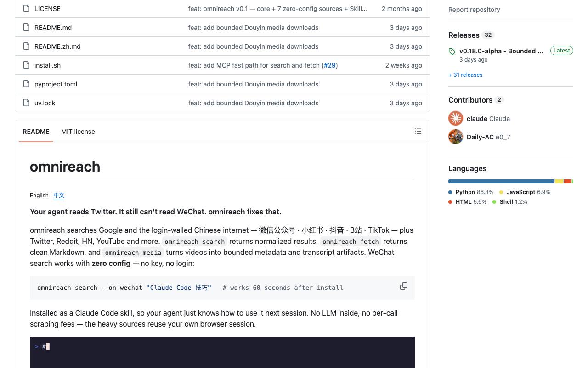Open the Daily-AC contributor profile name
Image resolution: width=588 pixels, height=368 pixels.
(480, 137)
